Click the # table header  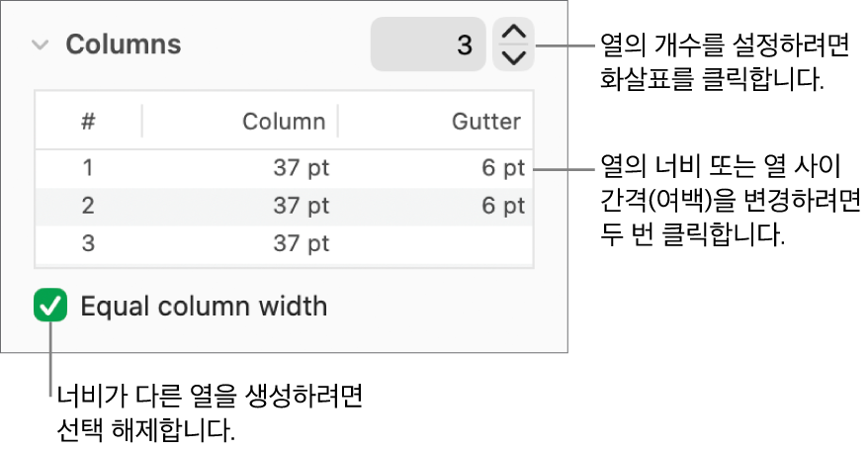click(x=88, y=122)
